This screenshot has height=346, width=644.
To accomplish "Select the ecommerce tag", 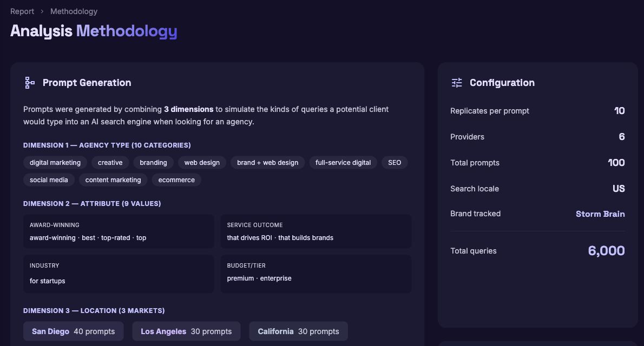I will (176, 180).
